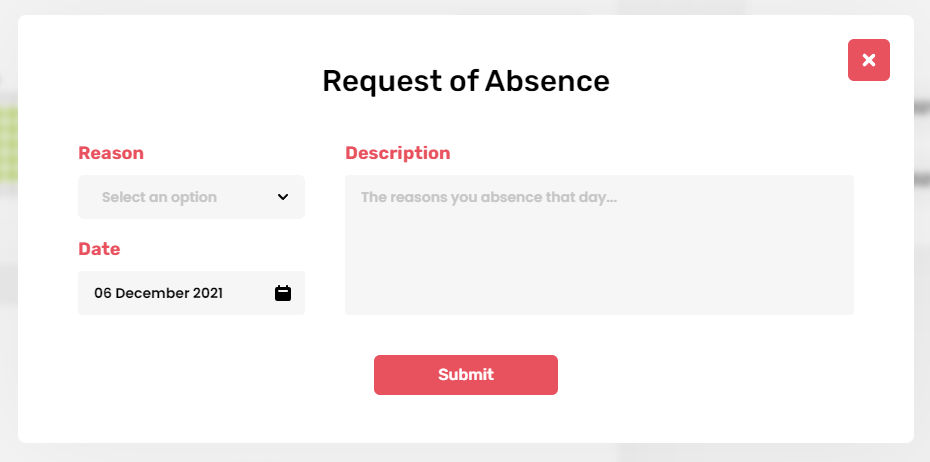Click the 'Request of Absence' heading
930x462 pixels.
465,81
